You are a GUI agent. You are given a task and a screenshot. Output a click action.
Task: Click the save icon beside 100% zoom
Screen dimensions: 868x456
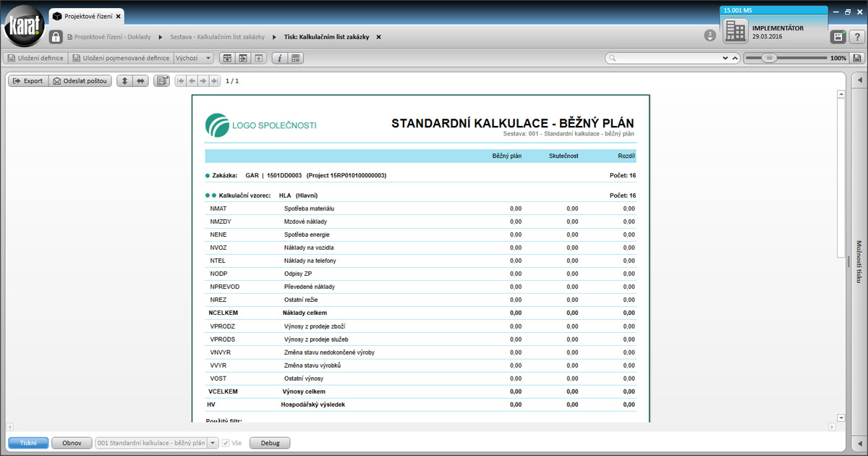point(857,58)
